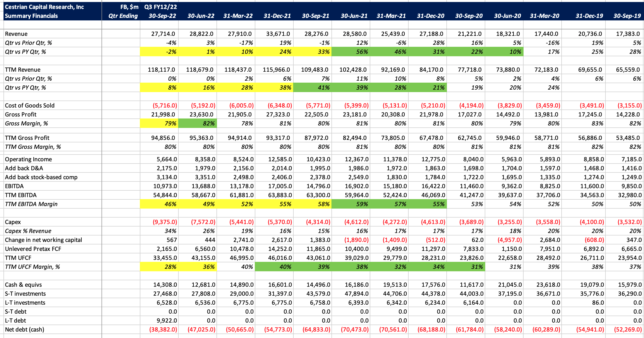Select the TTM Revenue 118,117.0 cell
644x338 pixels.
(161, 70)
